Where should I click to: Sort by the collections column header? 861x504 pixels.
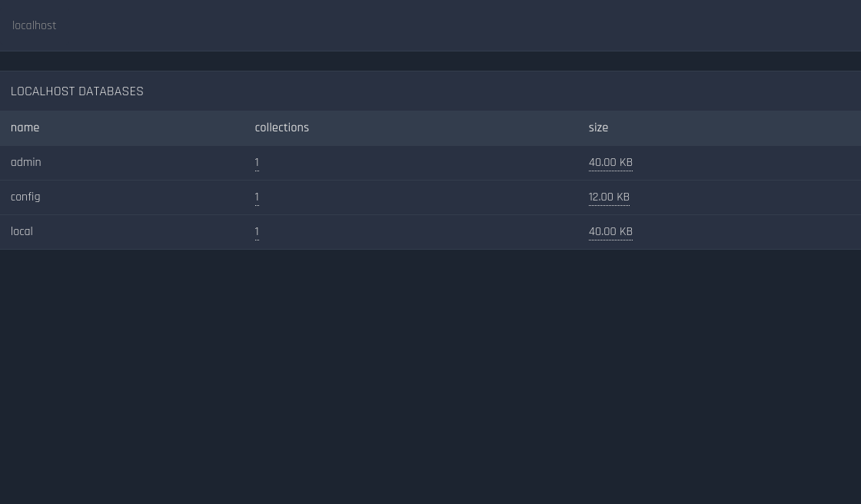[x=281, y=128]
